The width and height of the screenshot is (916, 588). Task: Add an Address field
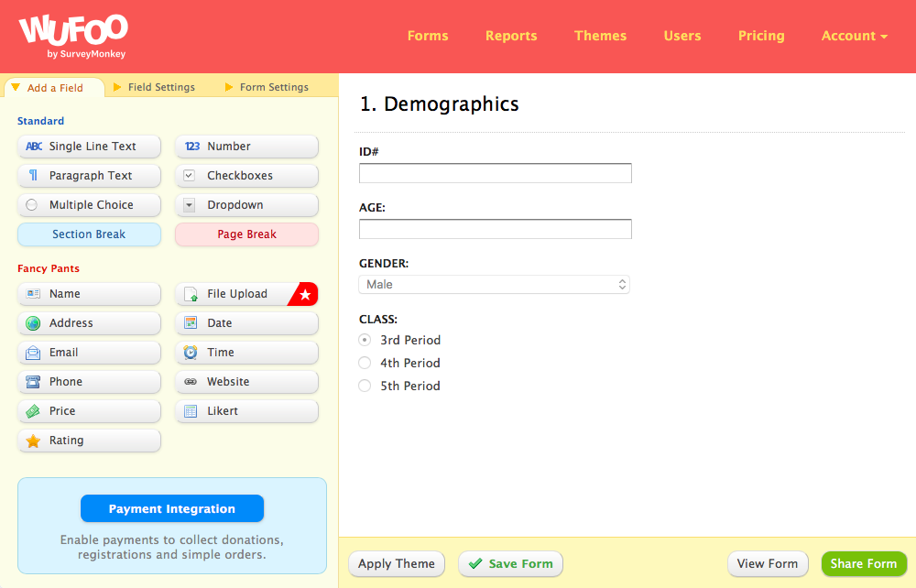(90, 323)
